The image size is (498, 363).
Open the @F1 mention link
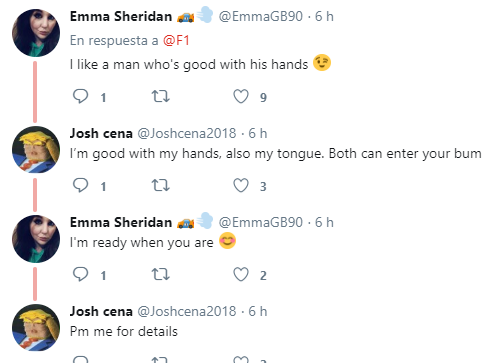pyautogui.click(x=176, y=41)
